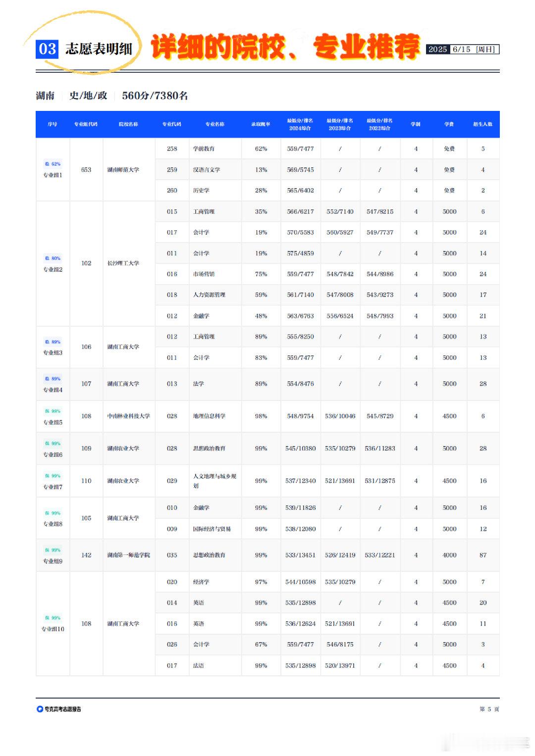Click the 学费 column header
The height and width of the screenshot is (756, 535).
click(x=449, y=124)
